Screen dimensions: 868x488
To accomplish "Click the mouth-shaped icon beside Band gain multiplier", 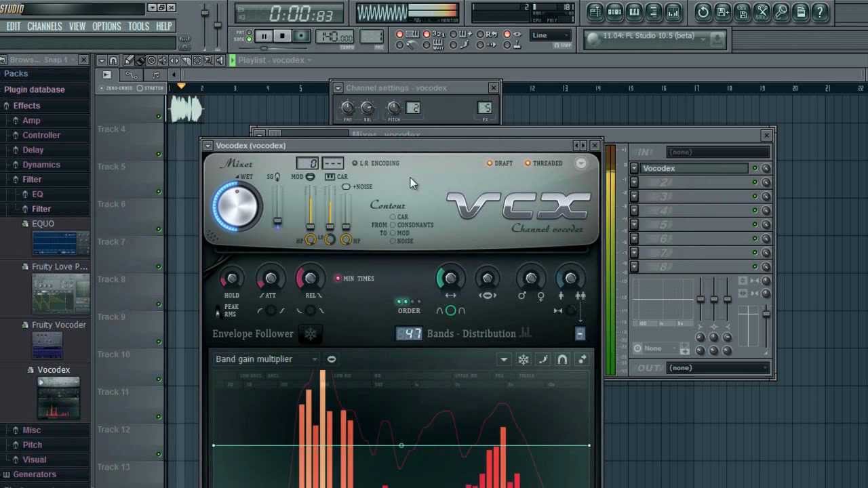I will pos(332,359).
